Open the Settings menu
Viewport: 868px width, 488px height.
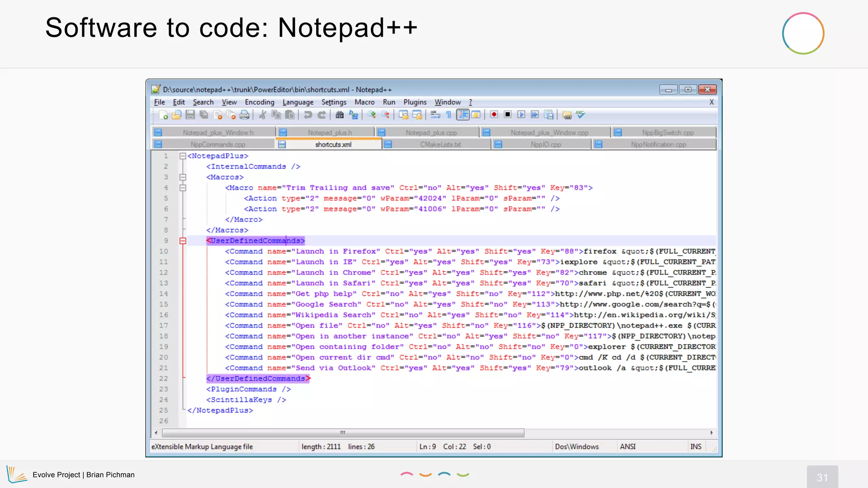pyautogui.click(x=334, y=102)
